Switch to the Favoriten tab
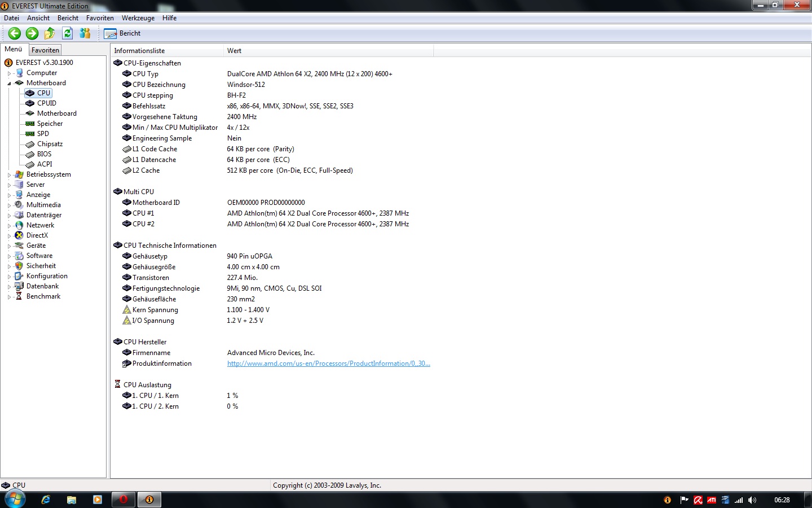 pyautogui.click(x=45, y=50)
